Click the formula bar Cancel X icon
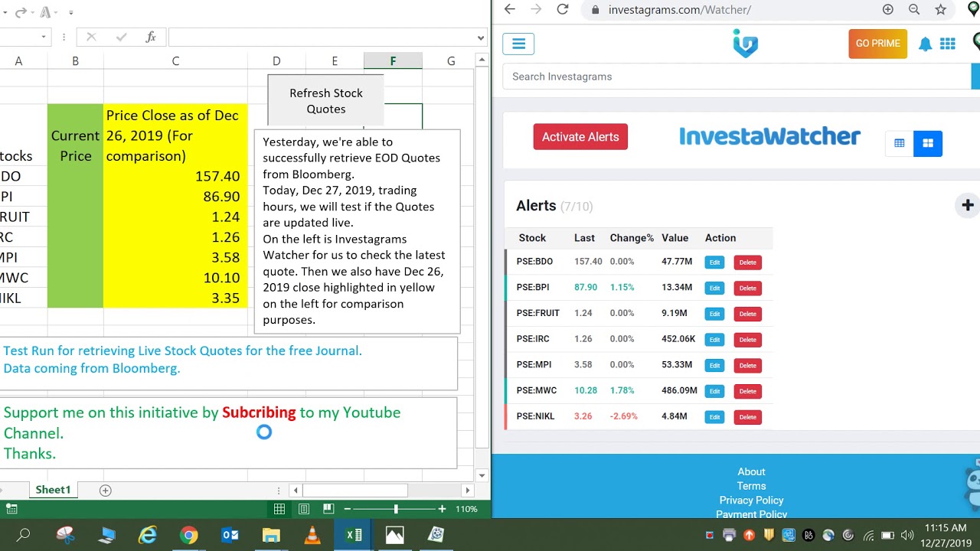The height and width of the screenshot is (551, 980). [x=91, y=37]
